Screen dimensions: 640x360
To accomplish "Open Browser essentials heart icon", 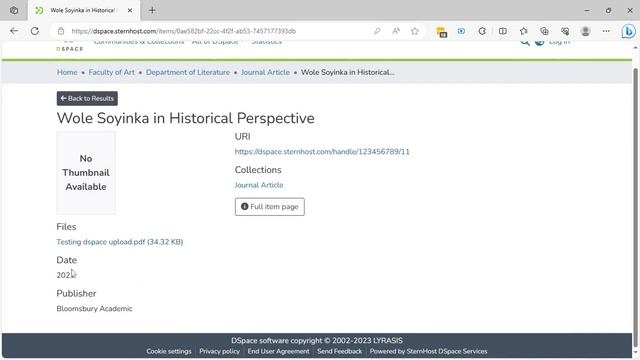I will [x=565, y=31].
